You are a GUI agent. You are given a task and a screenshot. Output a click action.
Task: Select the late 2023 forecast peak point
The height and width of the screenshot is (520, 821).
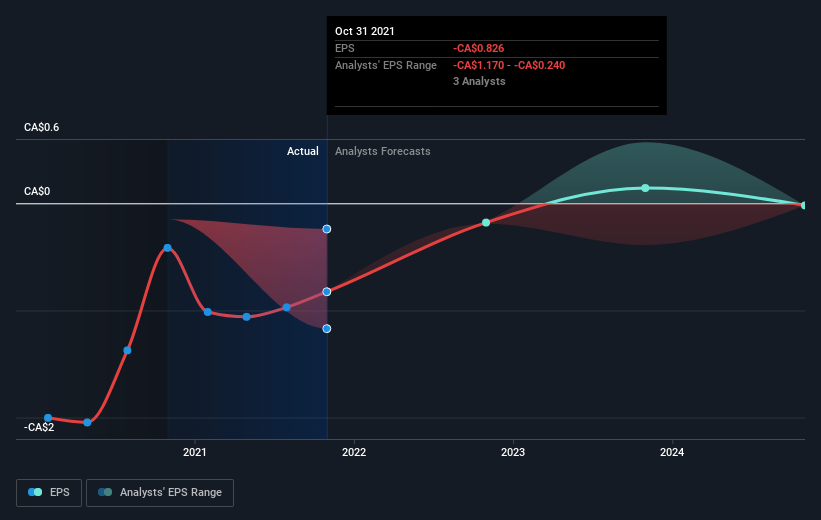[646, 188]
